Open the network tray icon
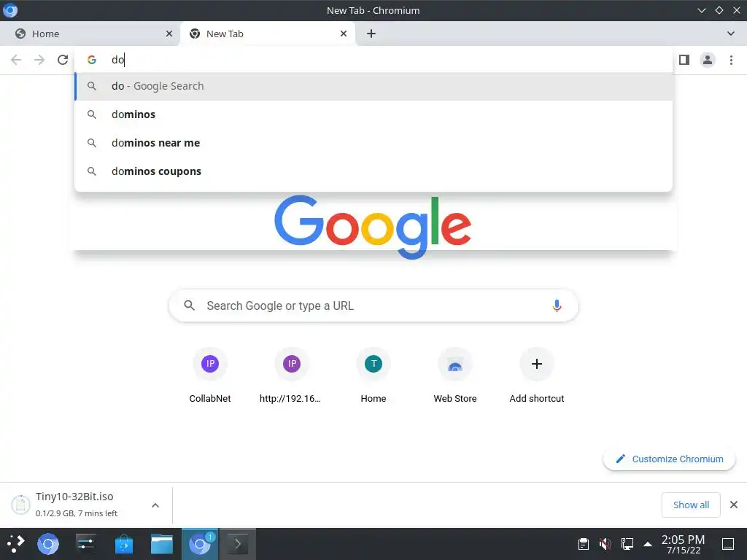 [627, 544]
